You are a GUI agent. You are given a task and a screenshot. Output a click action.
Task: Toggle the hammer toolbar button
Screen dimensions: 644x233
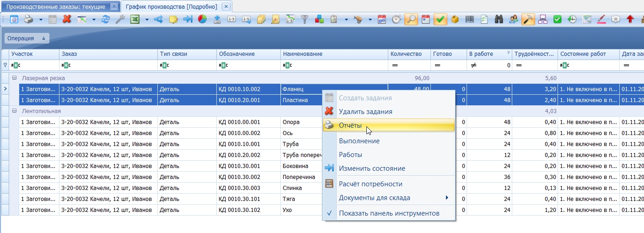tap(528, 19)
